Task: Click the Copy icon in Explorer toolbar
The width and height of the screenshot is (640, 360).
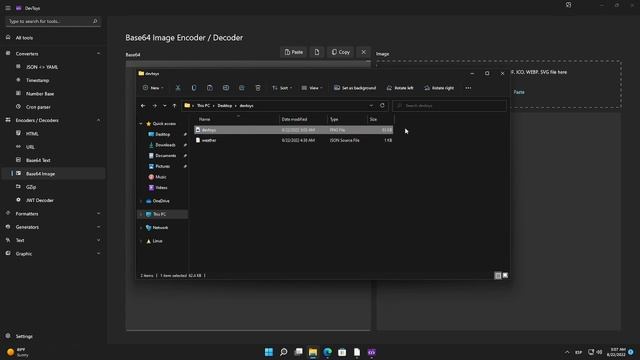Action: click(x=194, y=88)
